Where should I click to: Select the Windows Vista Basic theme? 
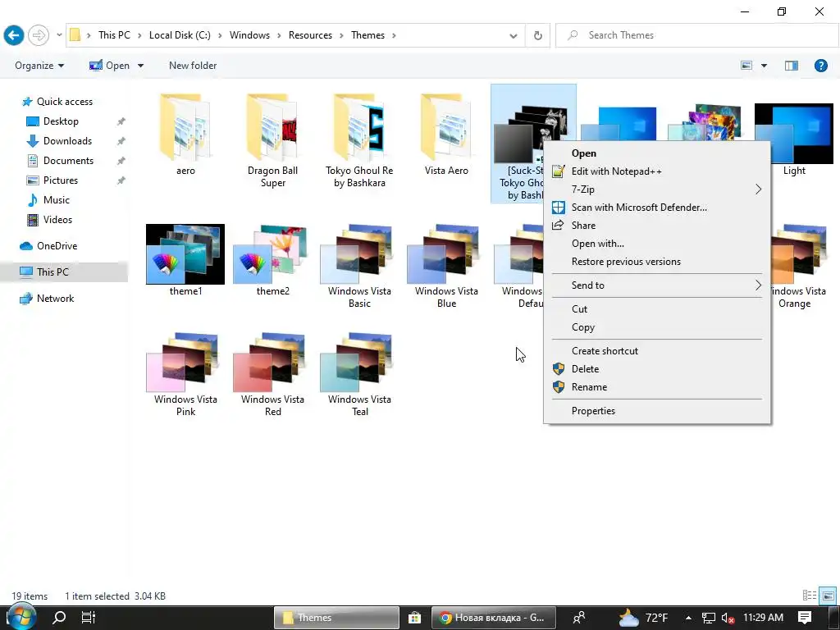[x=359, y=267]
